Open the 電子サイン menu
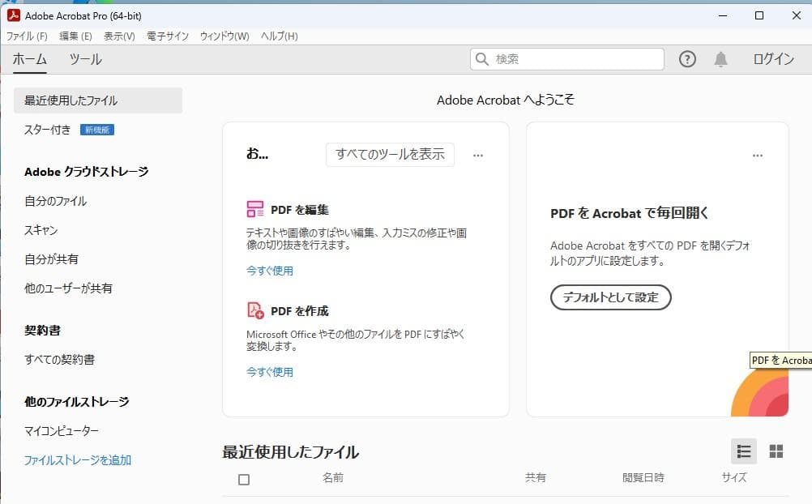The image size is (812, 504). click(166, 36)
